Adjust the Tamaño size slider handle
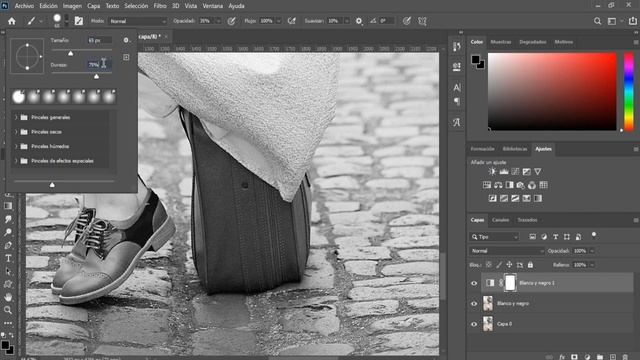640x360 pixels. [71, 53]
